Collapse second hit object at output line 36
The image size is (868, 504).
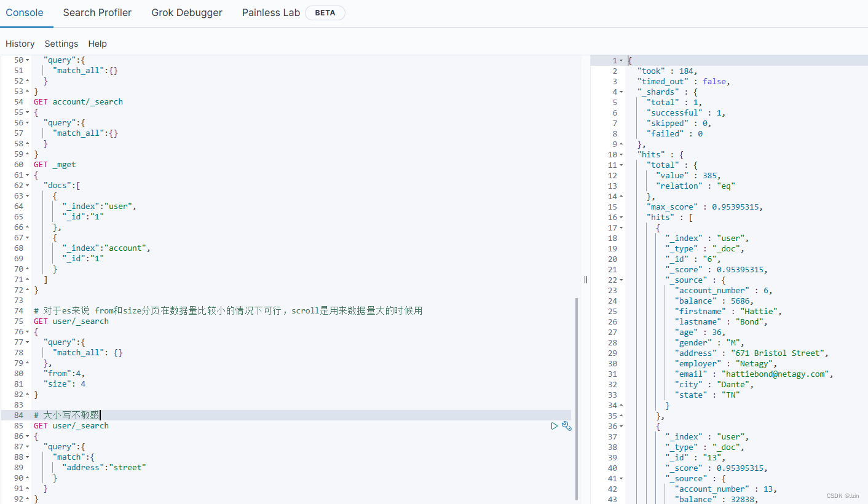click(x=621, y=427)
